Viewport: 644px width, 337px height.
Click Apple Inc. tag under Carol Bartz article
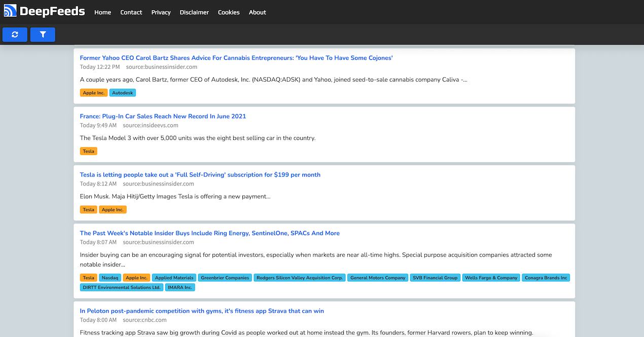(x=94, y=93)
